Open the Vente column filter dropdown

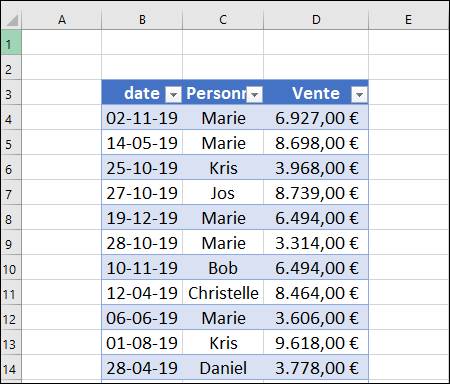point(359,95)
